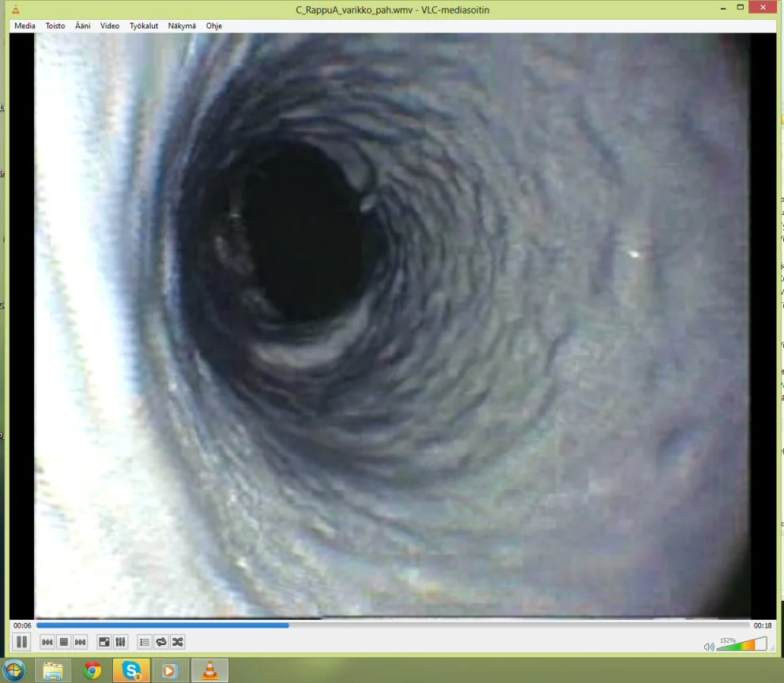Screen dimensions: 784x683
Task: Open the Media menu
Action: tap(24, 26)
